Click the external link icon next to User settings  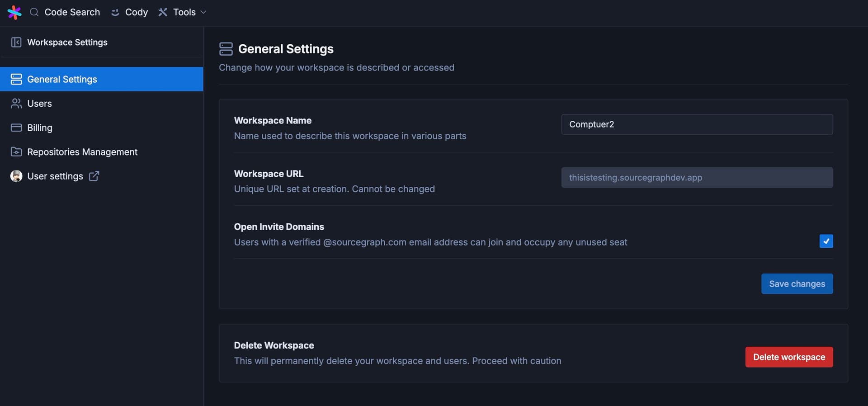94,176
